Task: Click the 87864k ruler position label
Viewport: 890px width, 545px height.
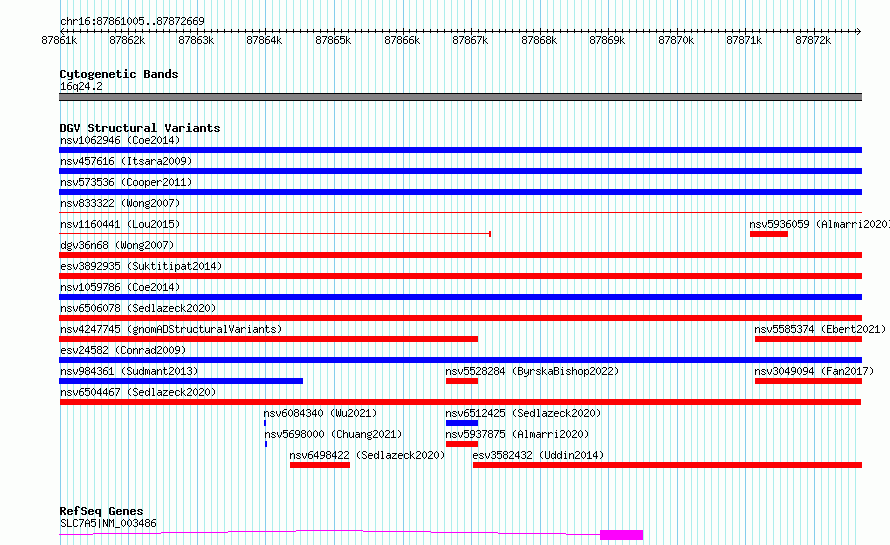Action: (x=264, y=40)
